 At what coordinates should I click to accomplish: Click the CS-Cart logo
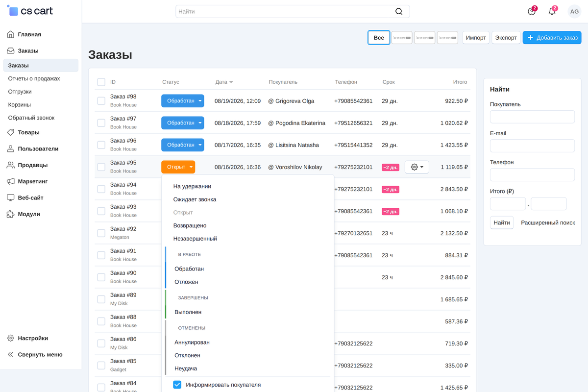[x=30, y=11]
